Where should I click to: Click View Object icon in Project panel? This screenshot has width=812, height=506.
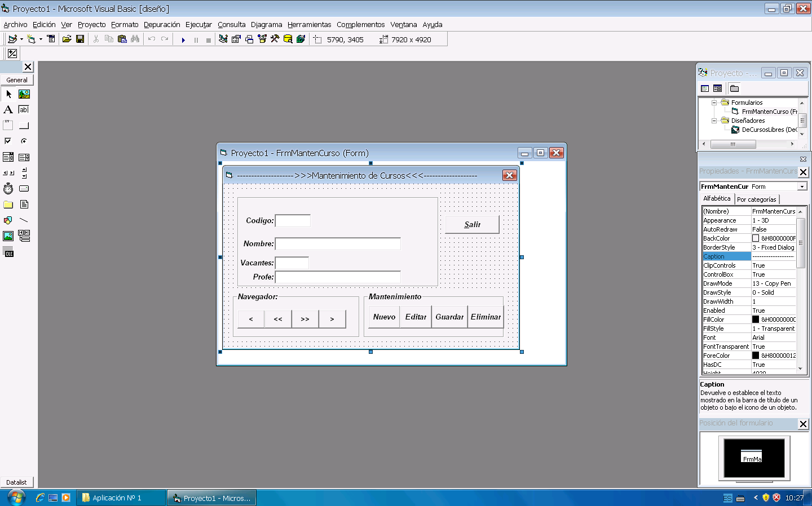pos(717,88)
